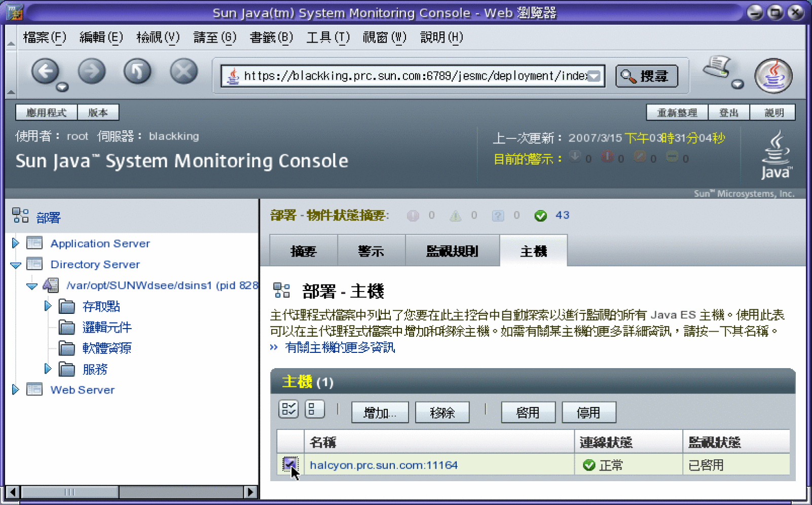Expand the Application Server tree node
Screen dimensions: 812x505
tap(15, 243)
